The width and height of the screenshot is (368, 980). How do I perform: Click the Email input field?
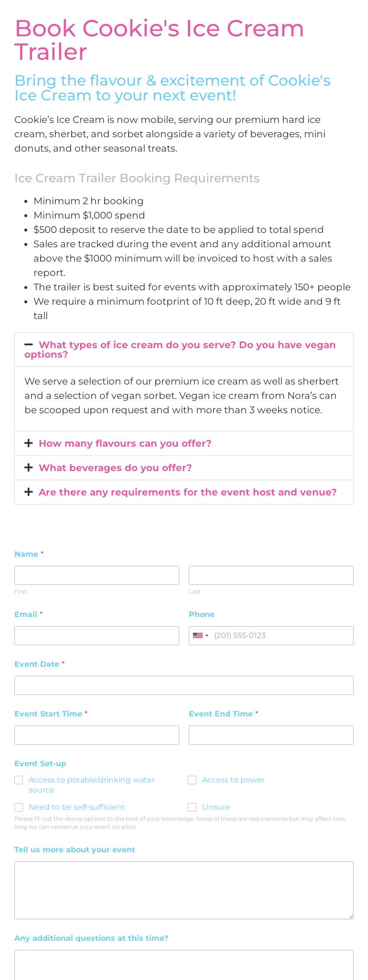[97, 636]
